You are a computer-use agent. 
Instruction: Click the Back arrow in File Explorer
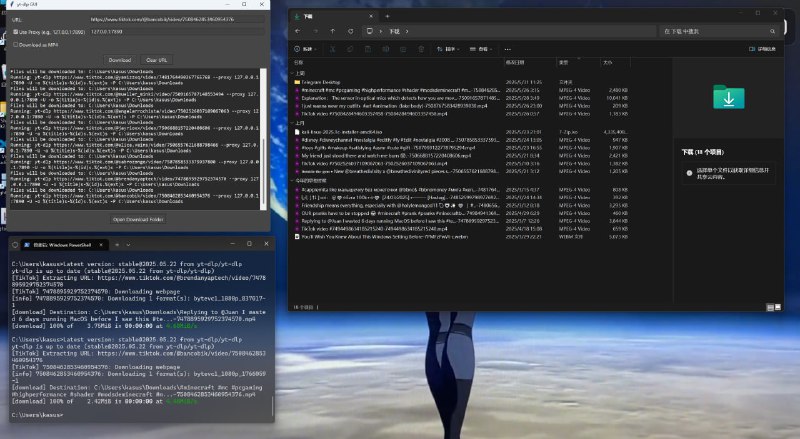(x=296, y=32)
